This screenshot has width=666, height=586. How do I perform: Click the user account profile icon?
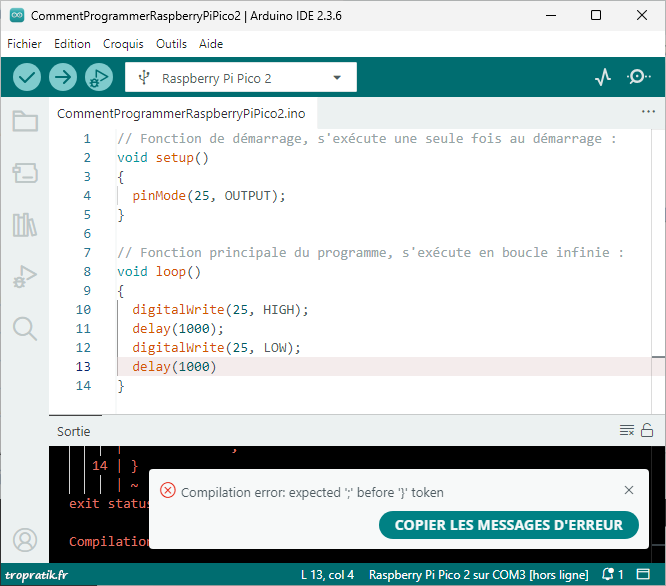pyautogui.click(x=25, y=540)
